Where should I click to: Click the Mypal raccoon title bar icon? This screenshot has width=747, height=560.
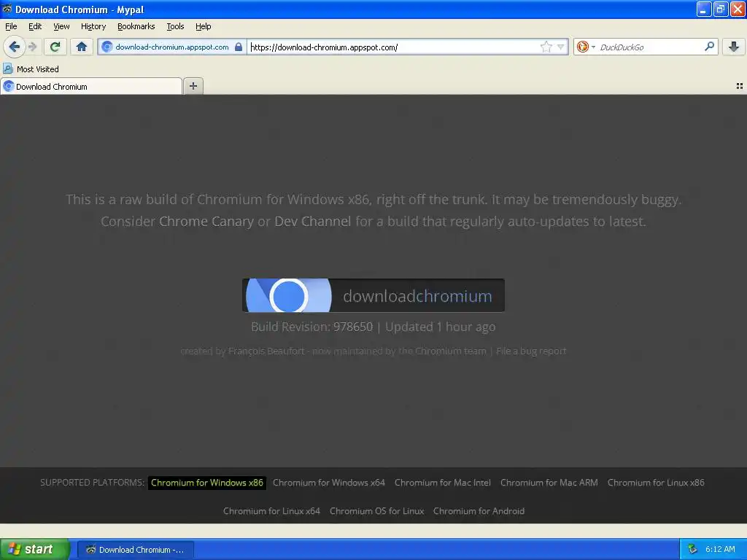pyautogui.click(x=7, y=9)
